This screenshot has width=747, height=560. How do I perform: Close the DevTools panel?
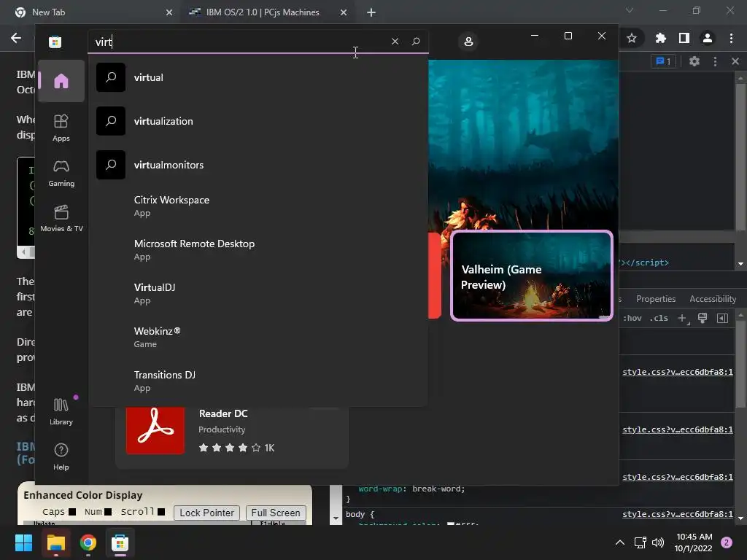(735, 61)
